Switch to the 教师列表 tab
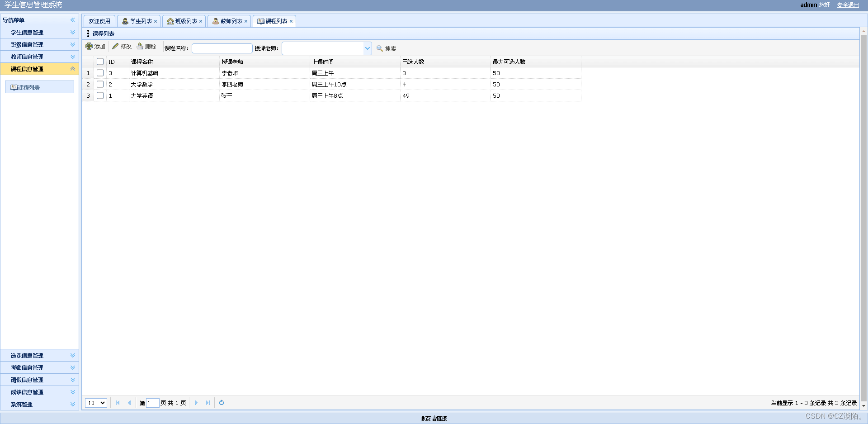Screen dimensions: 868x424 click(x=228, y=21)
